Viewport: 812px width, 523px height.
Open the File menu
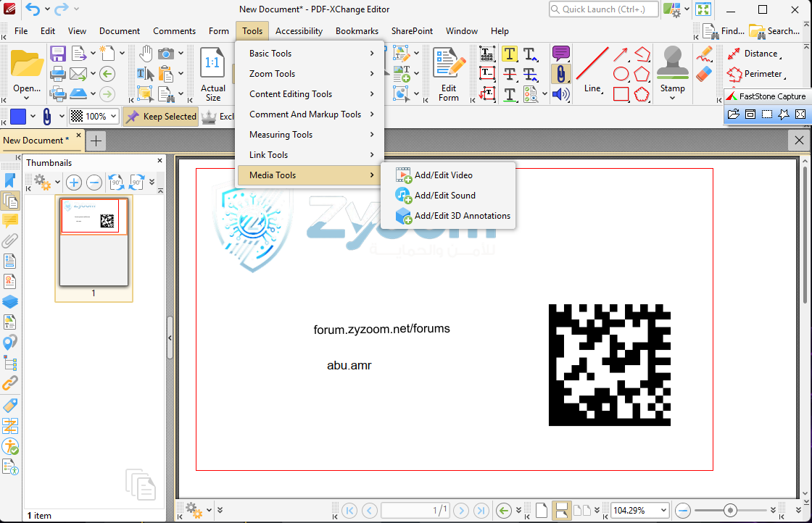coord(21,31)
